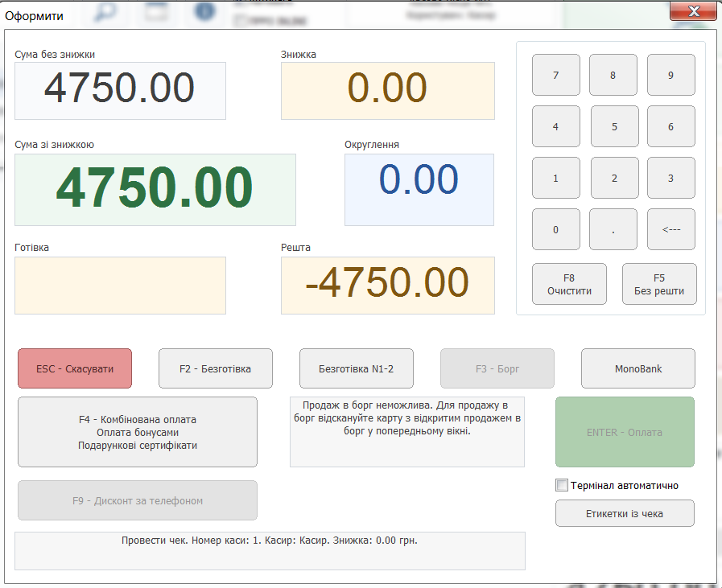Pay via 'MonoBank' button
Viewport: 722px width, 588px height.
click(x=638, y=368)
